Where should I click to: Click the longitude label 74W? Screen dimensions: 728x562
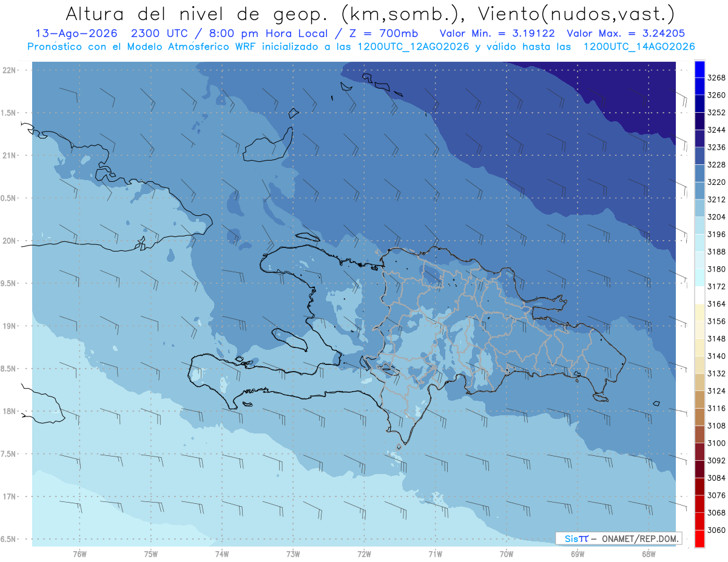(x=222, y=554)
